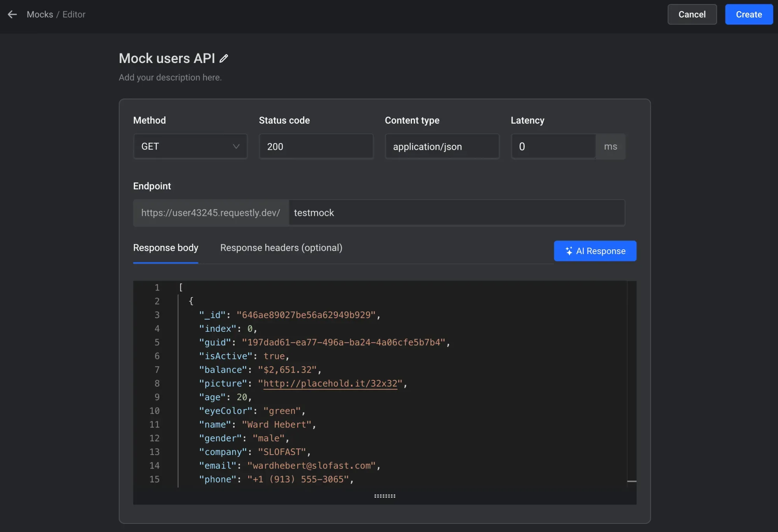Click the AI sparkle icon
The height and width of the screenshot is (532, 778).
click(568, 251)
